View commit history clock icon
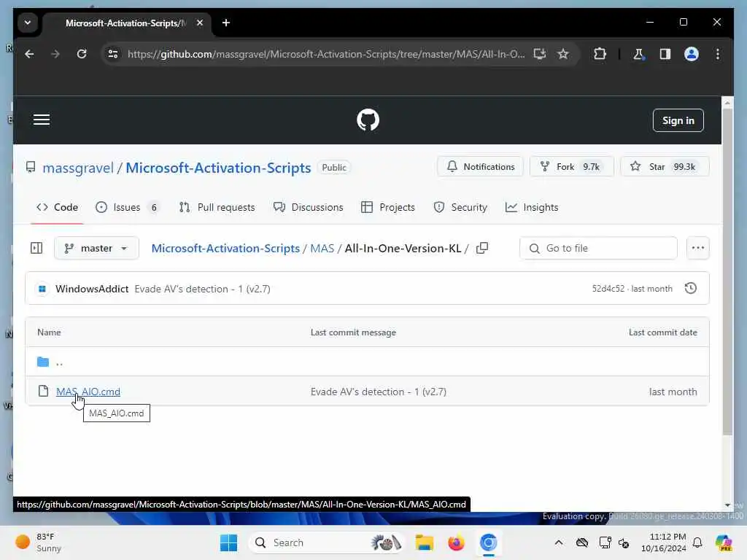 [x=690, y=289]
